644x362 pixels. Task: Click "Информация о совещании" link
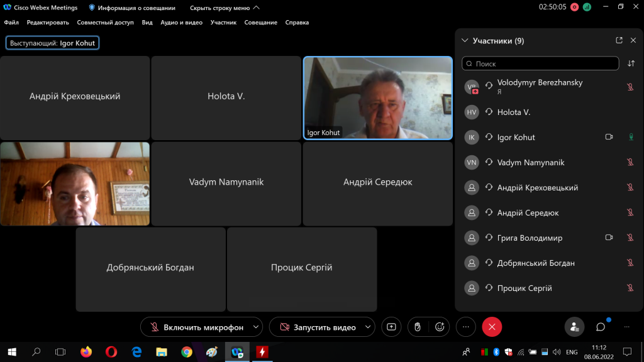pyautogui.click(x=136, y=8)
